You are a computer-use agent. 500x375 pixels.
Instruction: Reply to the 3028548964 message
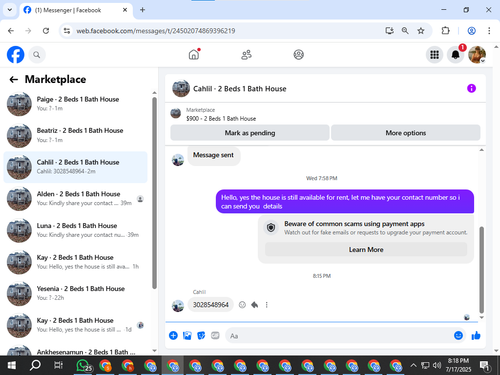255,305
